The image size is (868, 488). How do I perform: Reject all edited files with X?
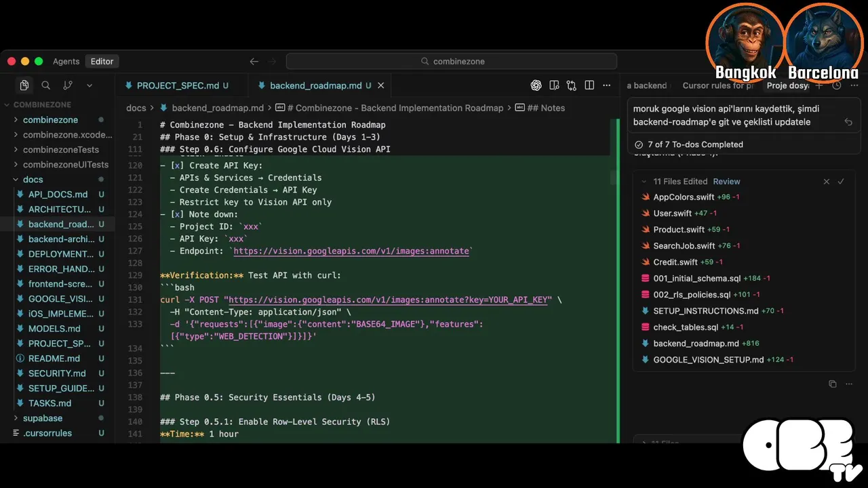coord(826,182)
